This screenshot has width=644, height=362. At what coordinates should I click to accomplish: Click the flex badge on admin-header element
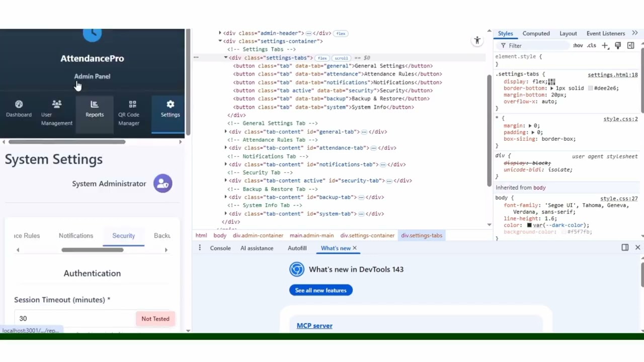point(341,34)
